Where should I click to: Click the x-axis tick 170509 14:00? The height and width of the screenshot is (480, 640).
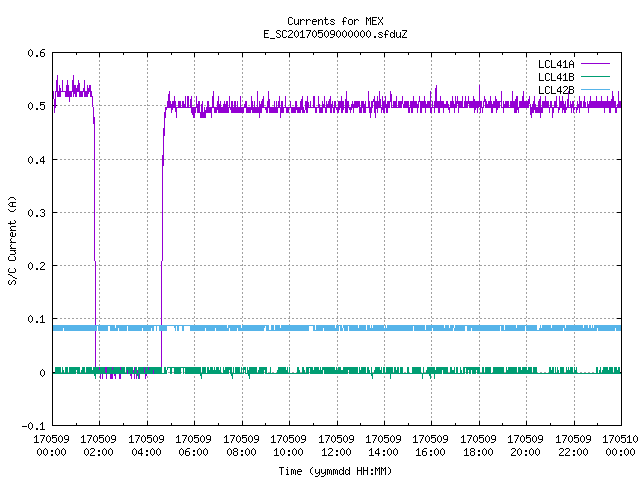383,446
